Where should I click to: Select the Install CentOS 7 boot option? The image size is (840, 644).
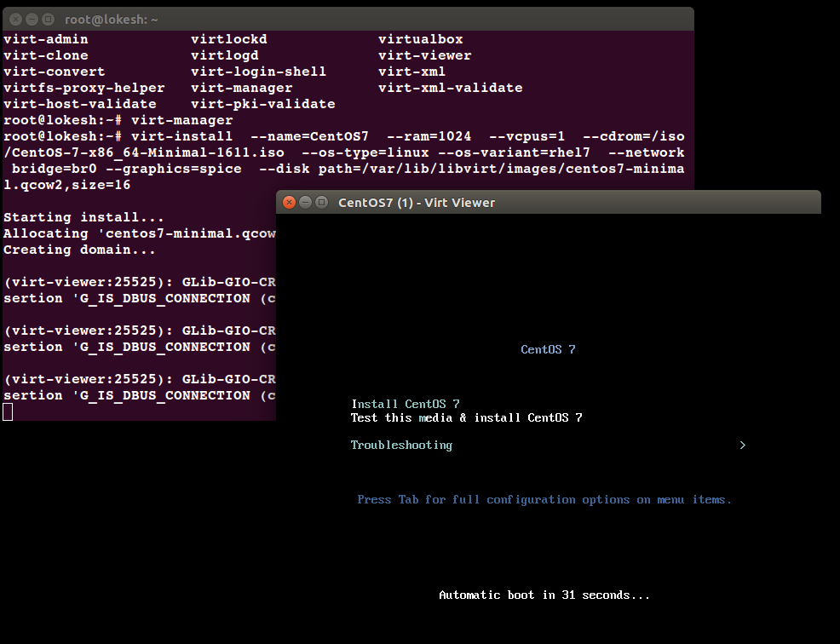[406, 404]
